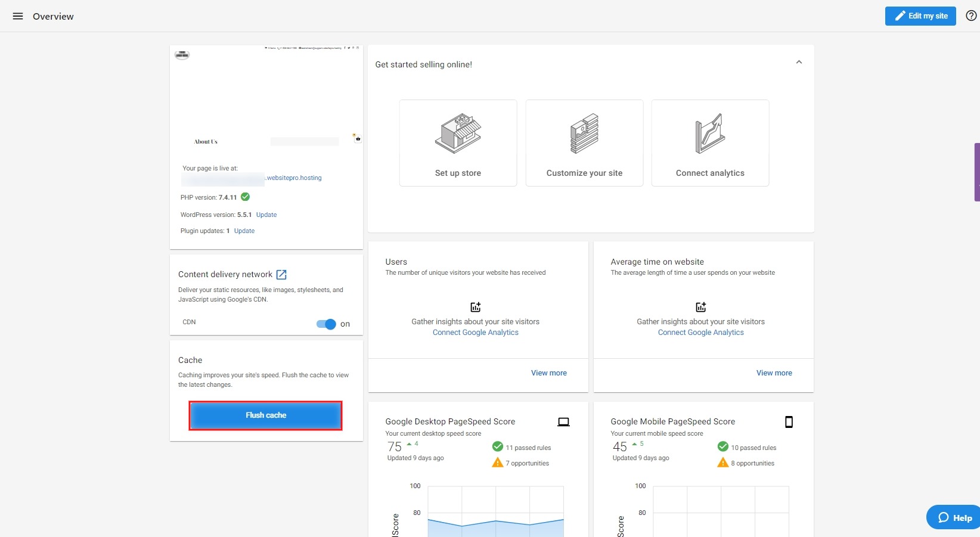Click the phone icon on Mobile PageSpeed card
Viewport: 980px width, 537px height.
point(789,421)
